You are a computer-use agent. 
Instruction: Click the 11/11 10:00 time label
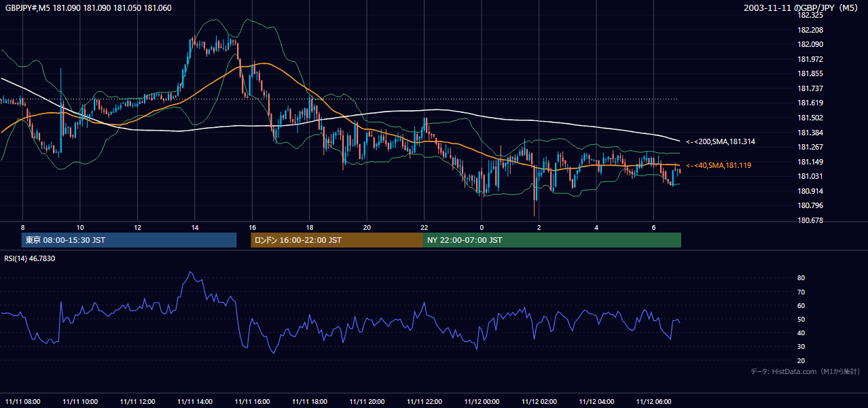tap(80, 401)
